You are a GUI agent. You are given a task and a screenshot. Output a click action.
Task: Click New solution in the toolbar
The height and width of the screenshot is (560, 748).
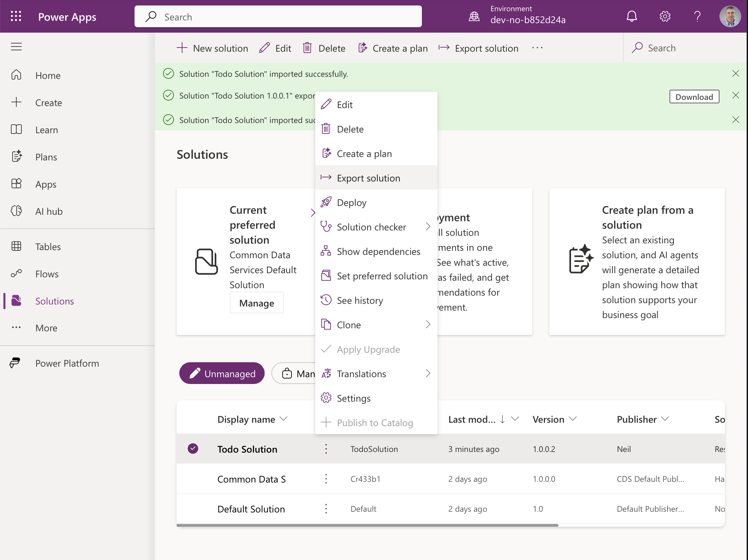click(212, 48)
